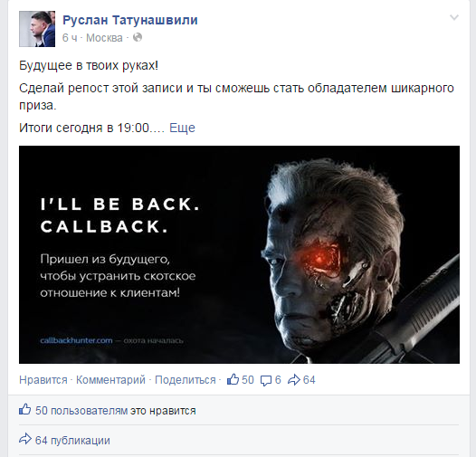This screenshot has width=476, height=457.
Task: Open Руслан Татунашвили profile picture
Action: pyautogui.click(x=37, y=29)
